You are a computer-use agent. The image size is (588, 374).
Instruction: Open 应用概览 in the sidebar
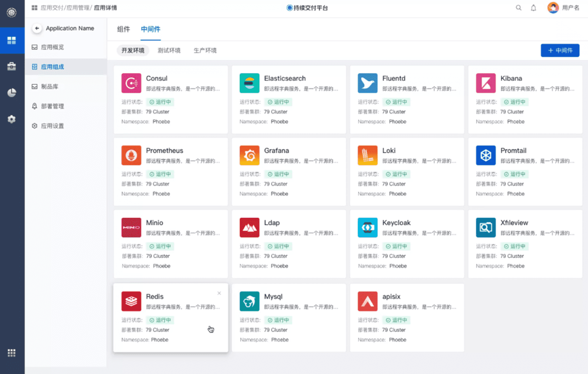click(66, 47)
